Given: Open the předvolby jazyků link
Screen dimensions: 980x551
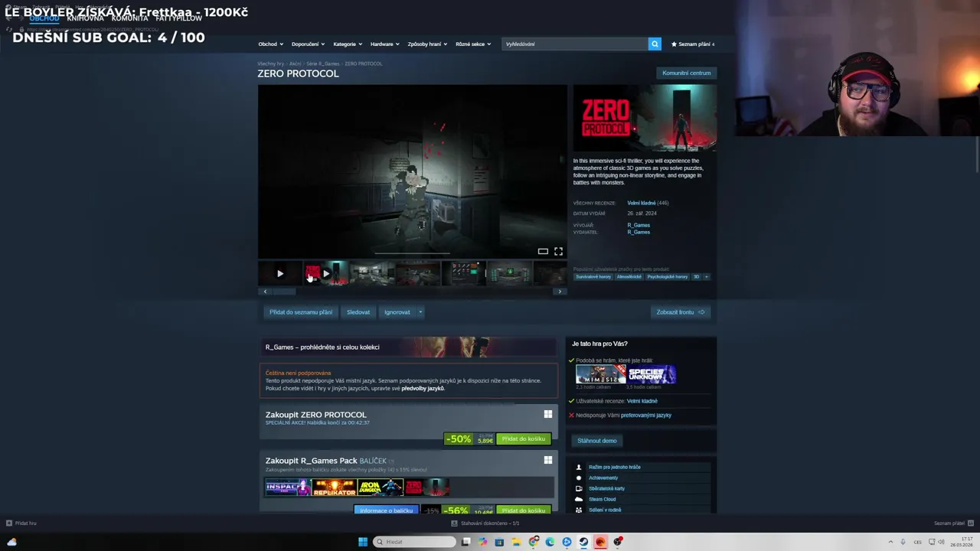Looking at the screenshot, I should [423, 388].
